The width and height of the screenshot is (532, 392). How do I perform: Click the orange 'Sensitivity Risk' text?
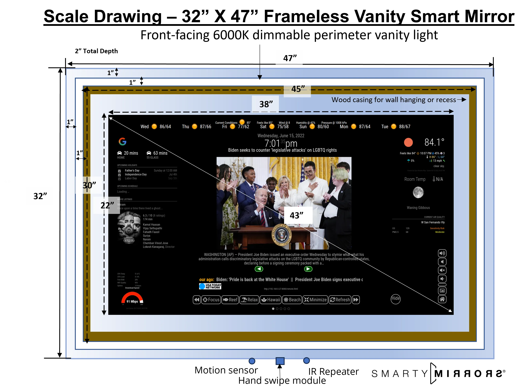tap(437, 228)
